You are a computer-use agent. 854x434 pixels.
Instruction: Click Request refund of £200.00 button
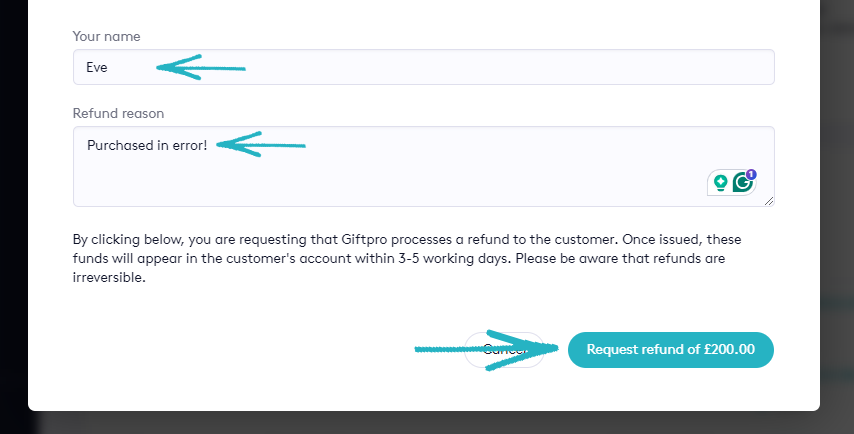click(670, 350)
